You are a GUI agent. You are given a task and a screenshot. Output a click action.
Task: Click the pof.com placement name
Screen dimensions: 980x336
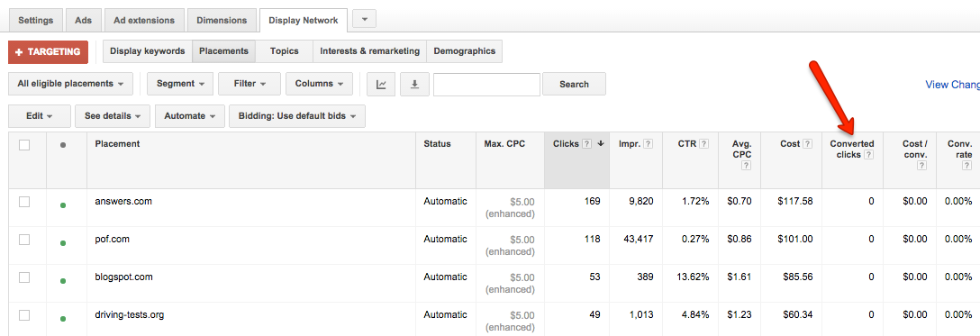(x=112, y=239)
